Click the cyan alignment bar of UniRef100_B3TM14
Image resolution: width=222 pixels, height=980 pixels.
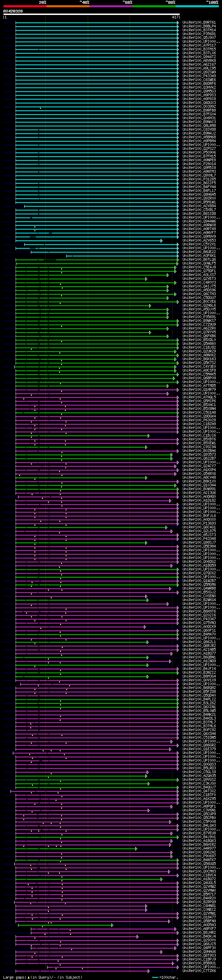pyautogui.click(x=97, y=30)
